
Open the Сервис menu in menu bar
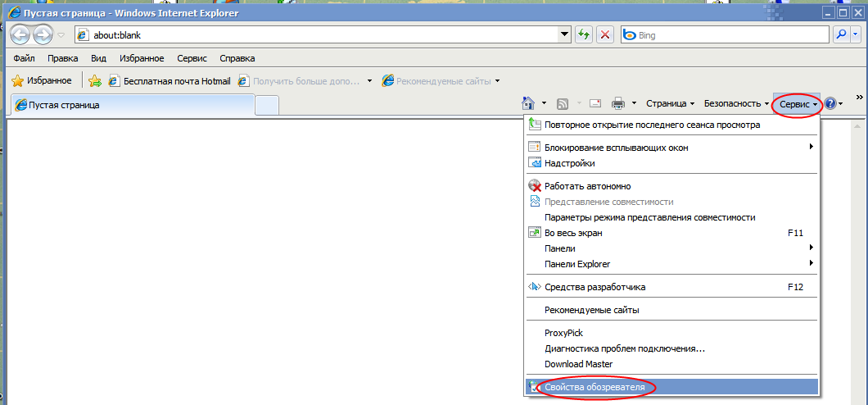192,58
